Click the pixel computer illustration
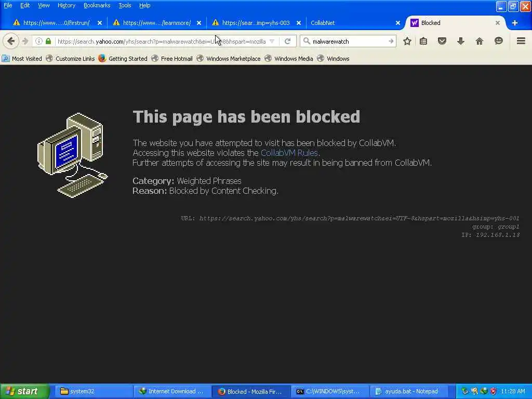The width and height of the screenshot is (532, 399). point(72,155)
